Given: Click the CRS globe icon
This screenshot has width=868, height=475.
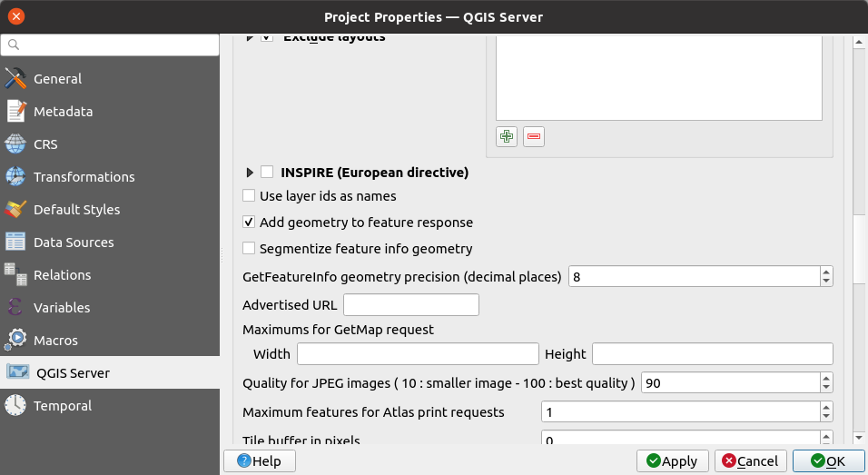Looking at the screenshot, I should pyautogui.click(x=15, y=143).
